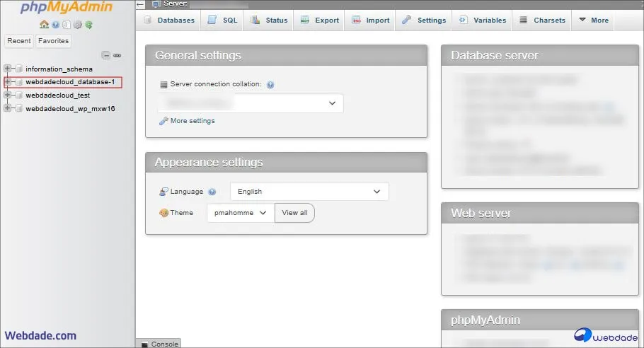
Task: Click the navigation settings gear icon
Action: (78, 25)
